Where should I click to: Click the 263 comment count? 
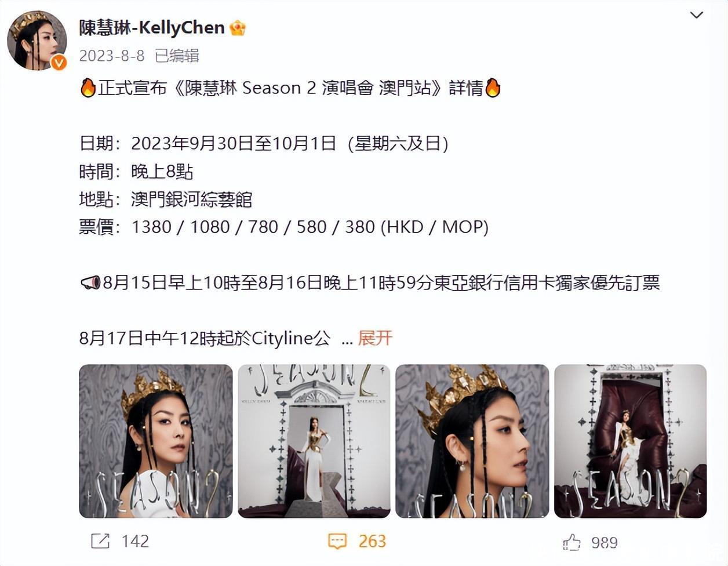[x=372, y=541]
